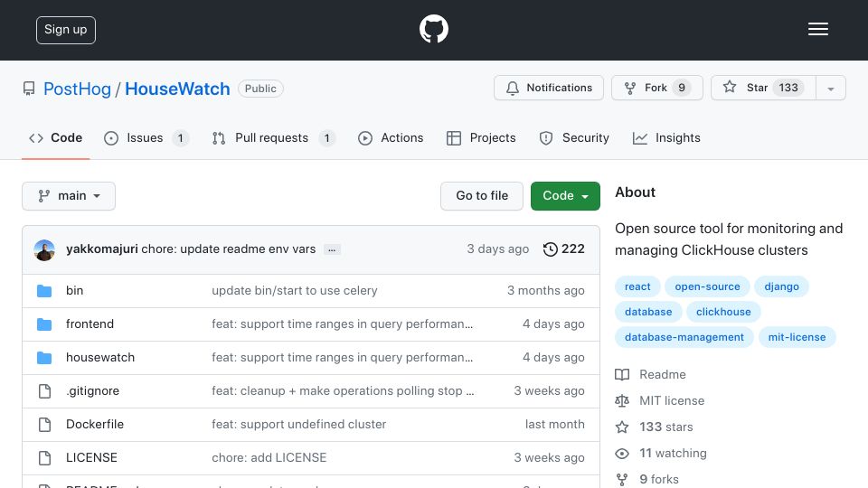Open the main branch selector dropdown

click(69, 196)
